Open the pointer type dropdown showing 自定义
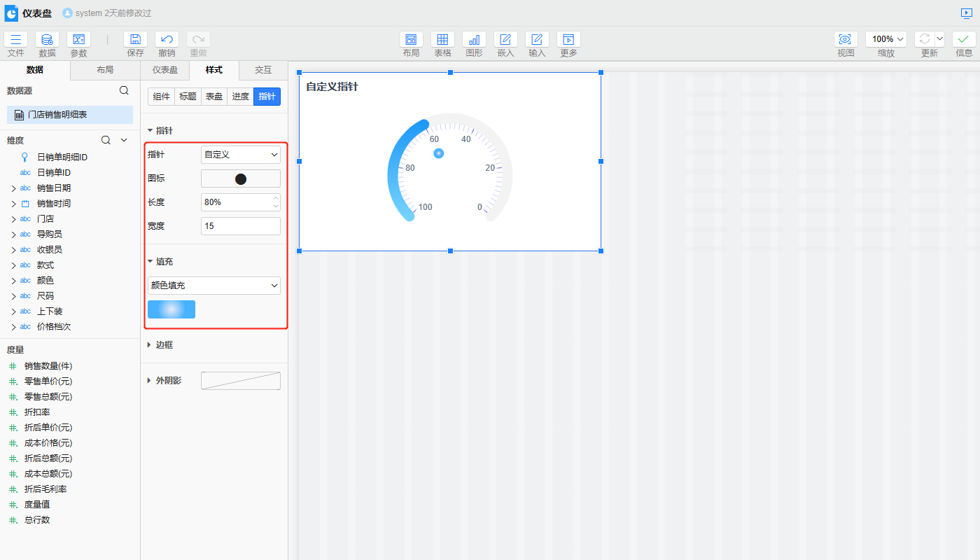This screenshot has height=560, width=980. (240, 155)
